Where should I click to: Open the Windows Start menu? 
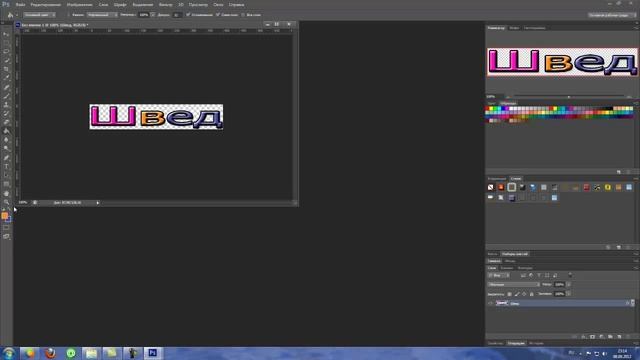8,353
